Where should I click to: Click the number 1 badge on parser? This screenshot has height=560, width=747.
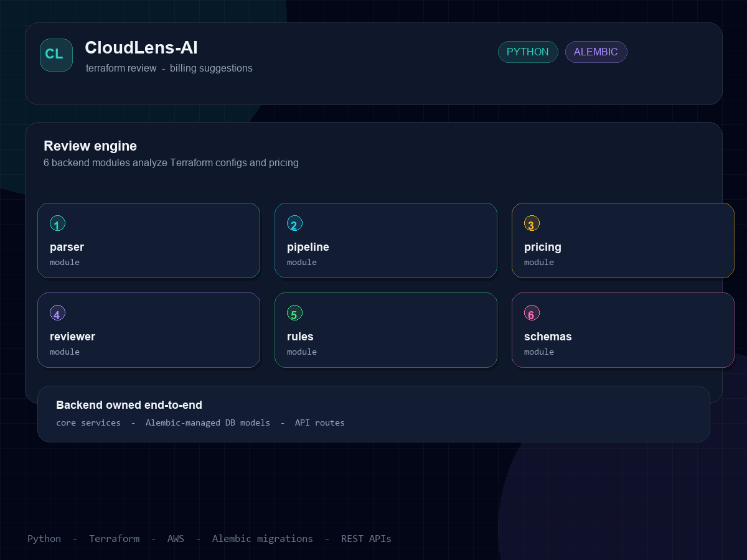point(57,223)
